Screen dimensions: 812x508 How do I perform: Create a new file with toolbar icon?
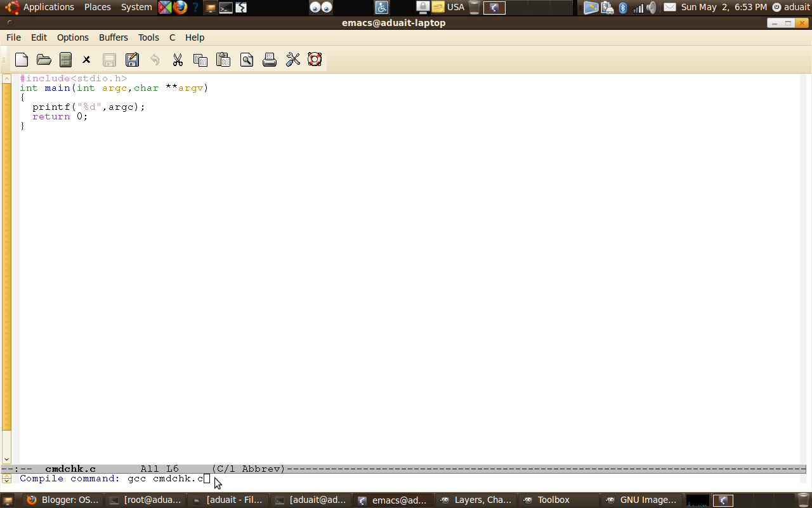22,60
